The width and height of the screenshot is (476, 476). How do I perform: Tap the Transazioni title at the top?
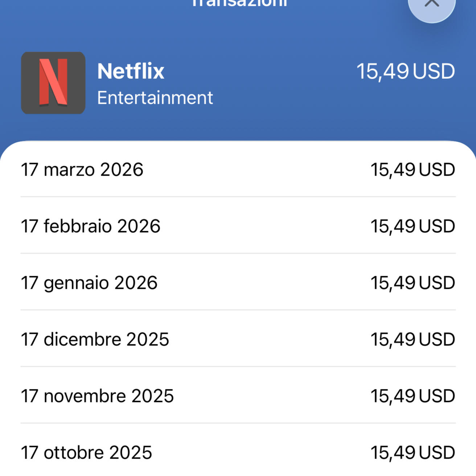pos(239,3)
